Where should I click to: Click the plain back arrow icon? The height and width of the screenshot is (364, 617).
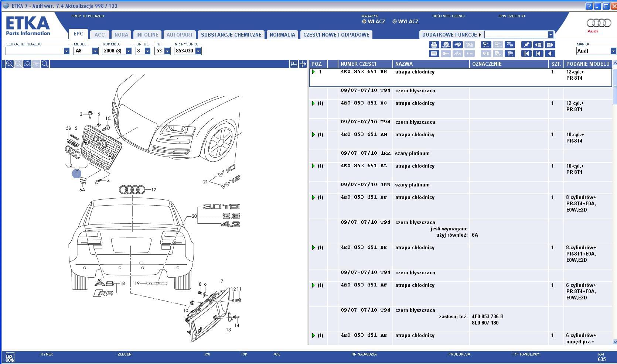click(x=550, y=54)
